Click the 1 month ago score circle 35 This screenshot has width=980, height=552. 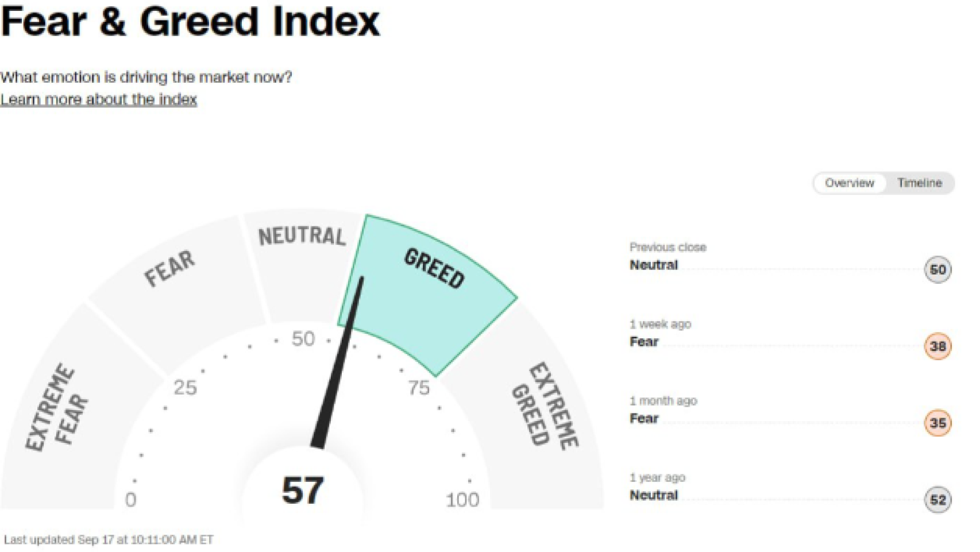point(938,422)
